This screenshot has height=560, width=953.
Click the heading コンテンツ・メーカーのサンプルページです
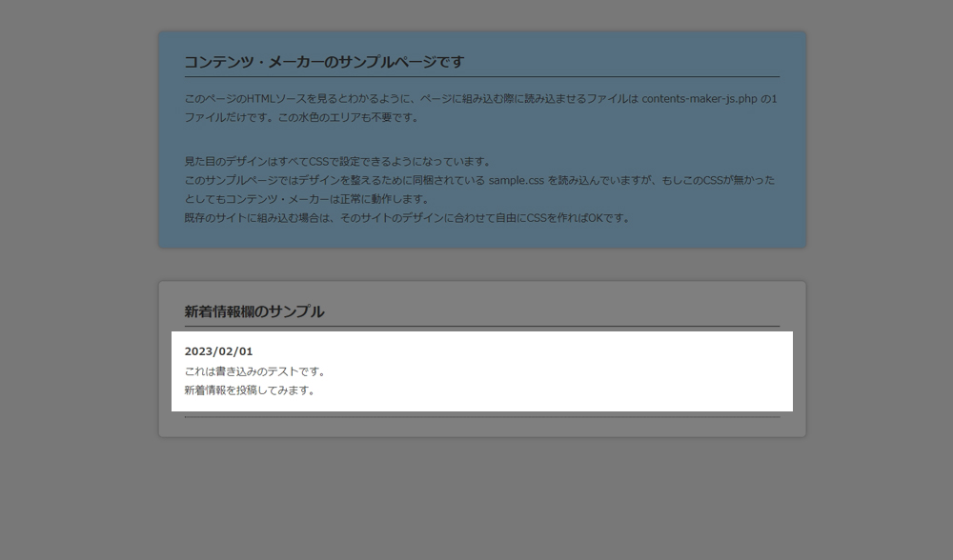324,62
